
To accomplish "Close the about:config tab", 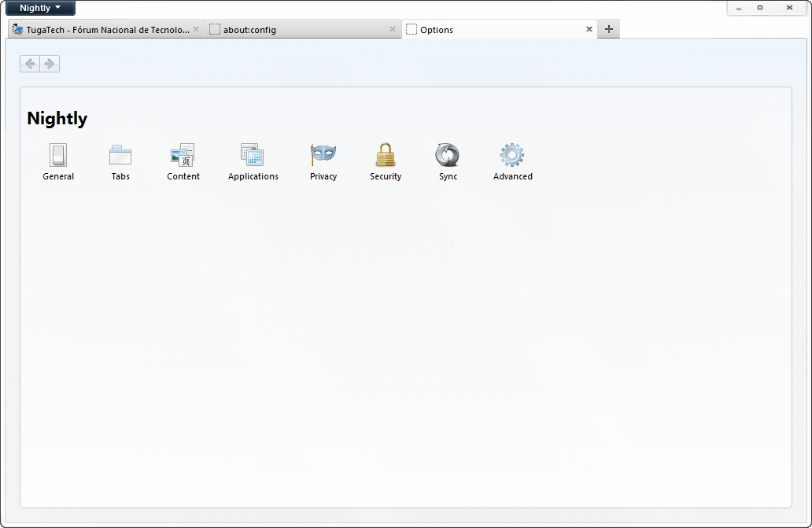I will [x=393, y=28].
